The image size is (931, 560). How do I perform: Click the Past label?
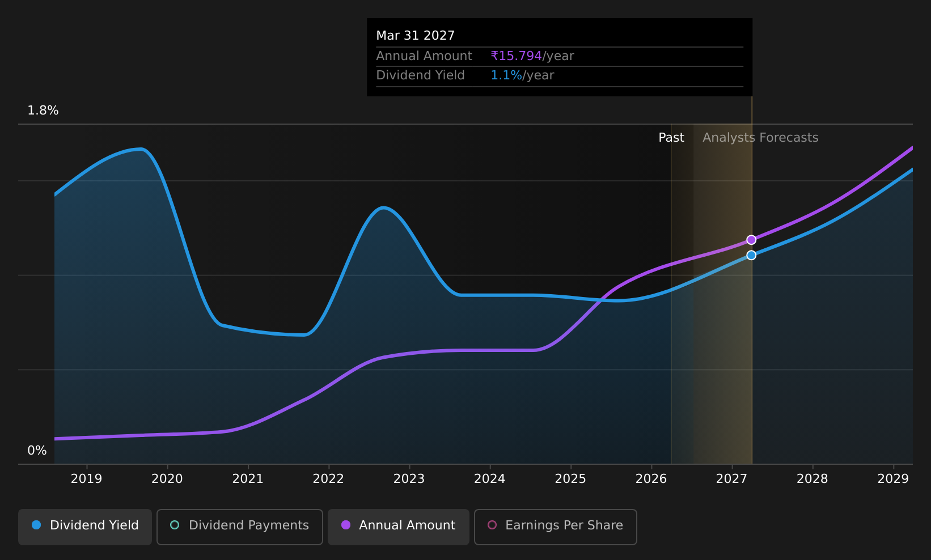(x=671, y=138)
